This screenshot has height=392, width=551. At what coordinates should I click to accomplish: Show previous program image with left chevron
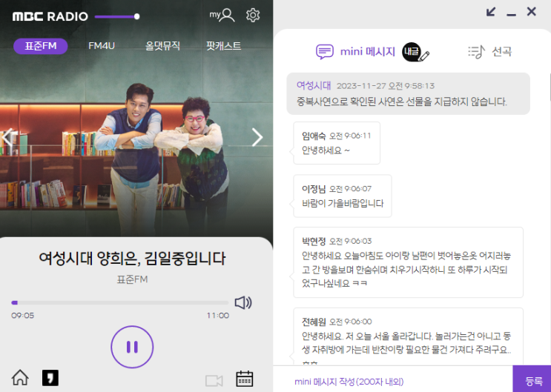(x=7, y=137)
